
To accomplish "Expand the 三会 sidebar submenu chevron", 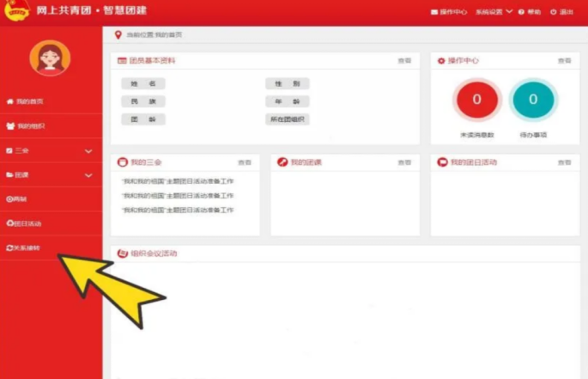I will click(88, 151).
